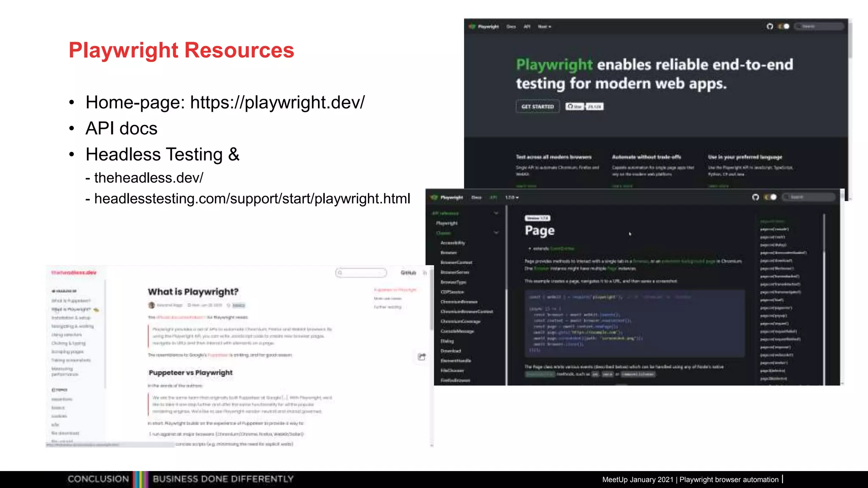Open BrowserContext class in API sidebar
Image resolution: width=868 pixels, height=488 pixels.
[456, 262]
